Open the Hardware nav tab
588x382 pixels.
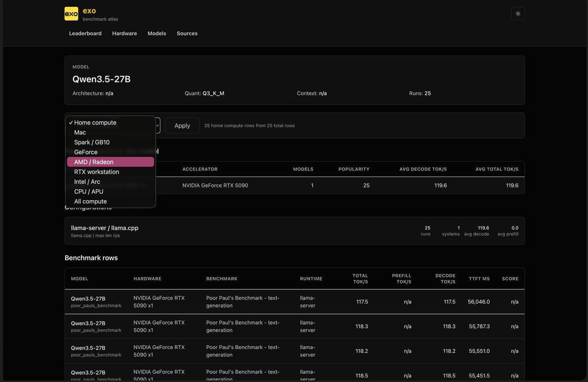124,33
